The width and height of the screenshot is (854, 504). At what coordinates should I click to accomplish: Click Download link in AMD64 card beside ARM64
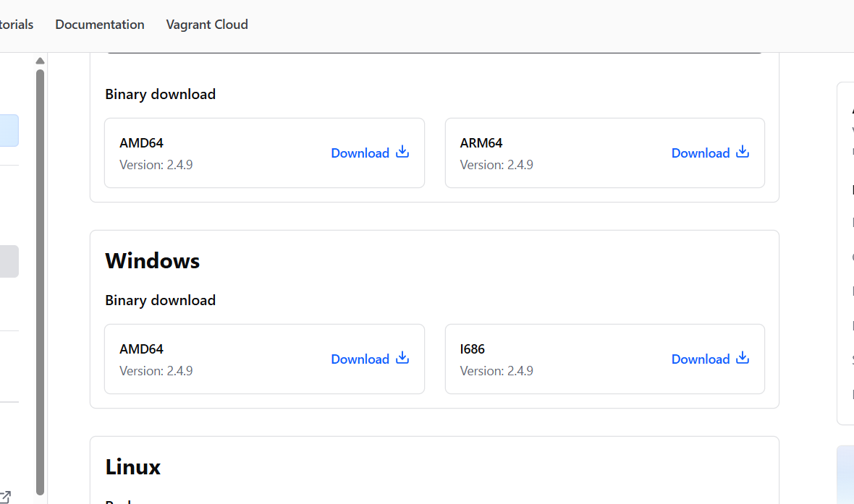(x=370, y=153)
